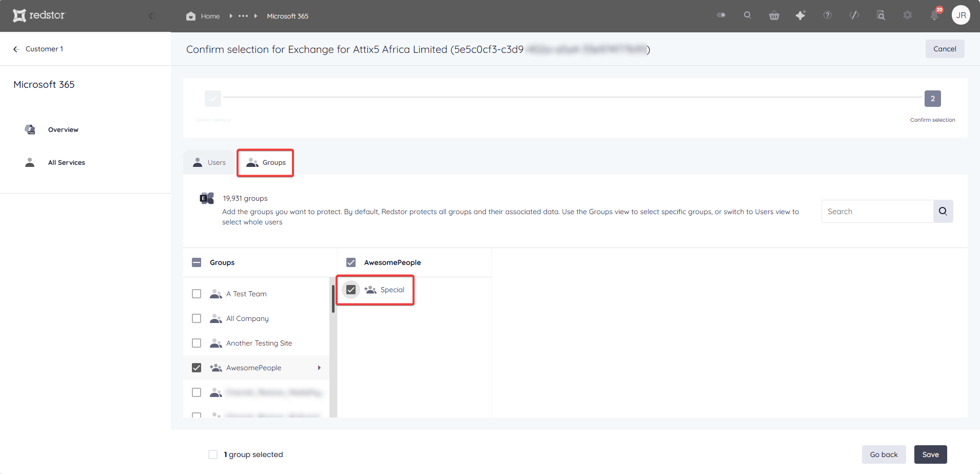Focus the group Search field
The width and height of the screenshot is (980, 474).
pyautogui.click(x=877, y=212)
